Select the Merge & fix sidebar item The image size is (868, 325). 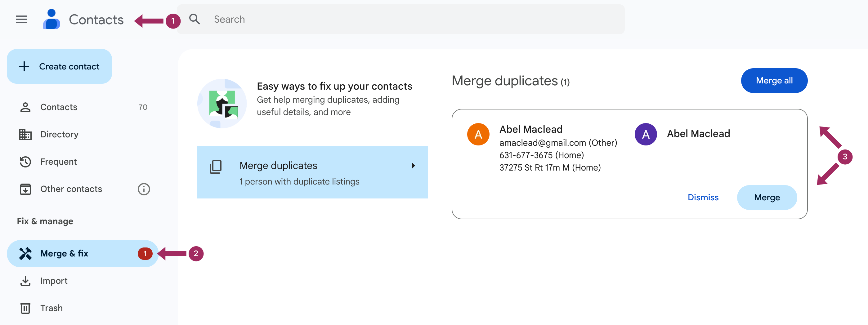(x=83, y=254)
